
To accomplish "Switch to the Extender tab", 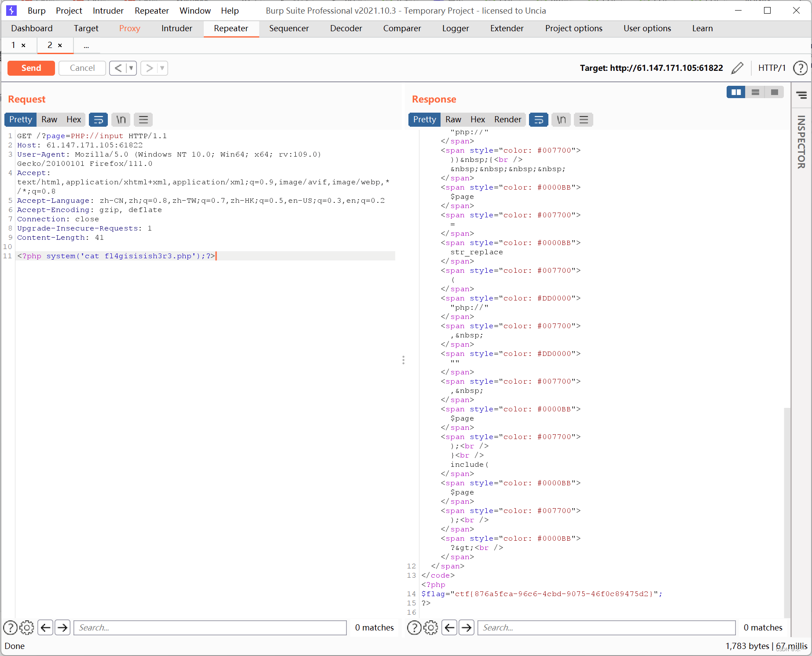I will pos(507,29).
